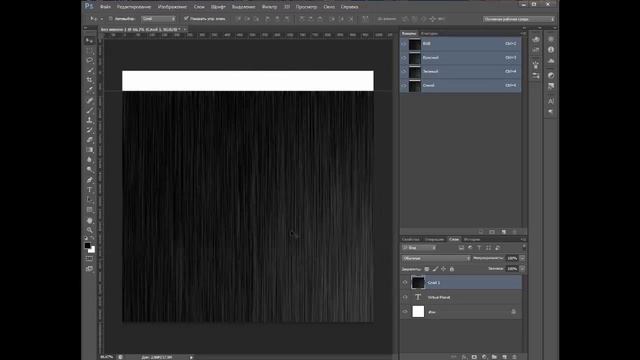640x360 pixels.
Task: Open the layer filter type dropdown
Action: pos(419,248)
